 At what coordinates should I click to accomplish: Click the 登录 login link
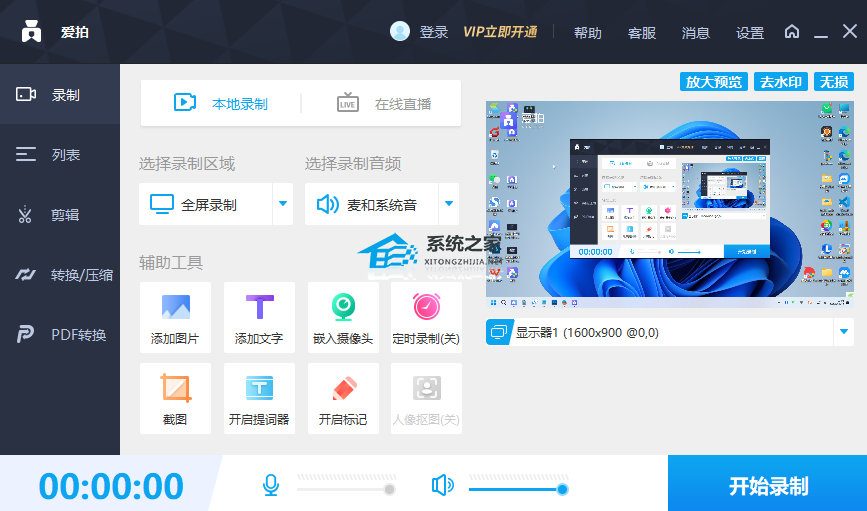point(434,32)
